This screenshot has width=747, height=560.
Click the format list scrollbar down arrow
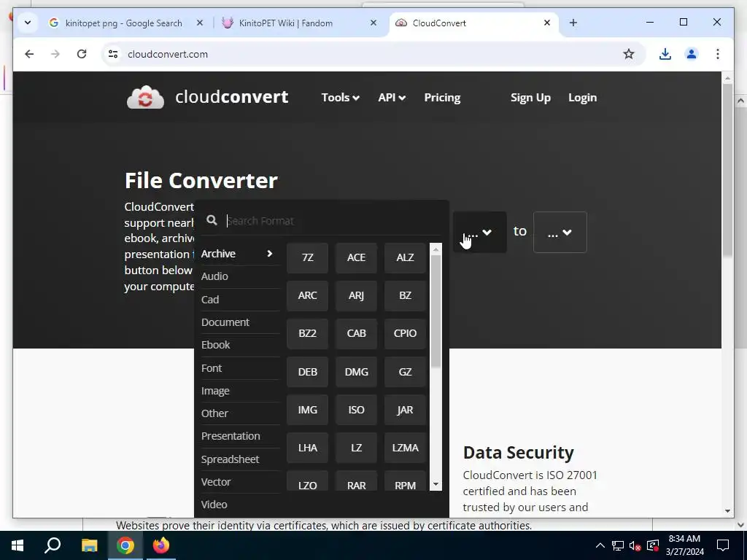coord(436,485)
